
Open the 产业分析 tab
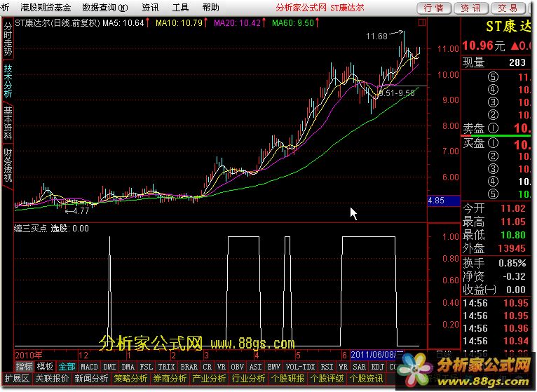click(209, 378)
